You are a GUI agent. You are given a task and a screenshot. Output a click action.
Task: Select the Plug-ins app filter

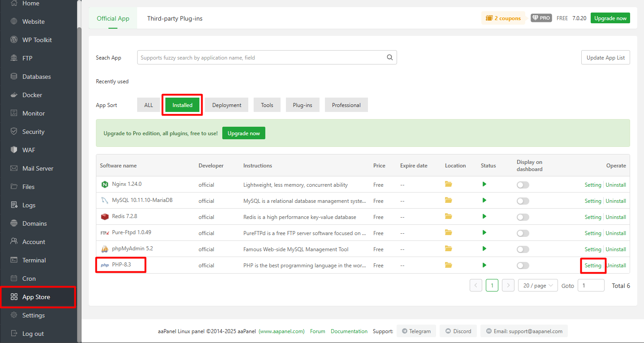(x=303, y=105)
